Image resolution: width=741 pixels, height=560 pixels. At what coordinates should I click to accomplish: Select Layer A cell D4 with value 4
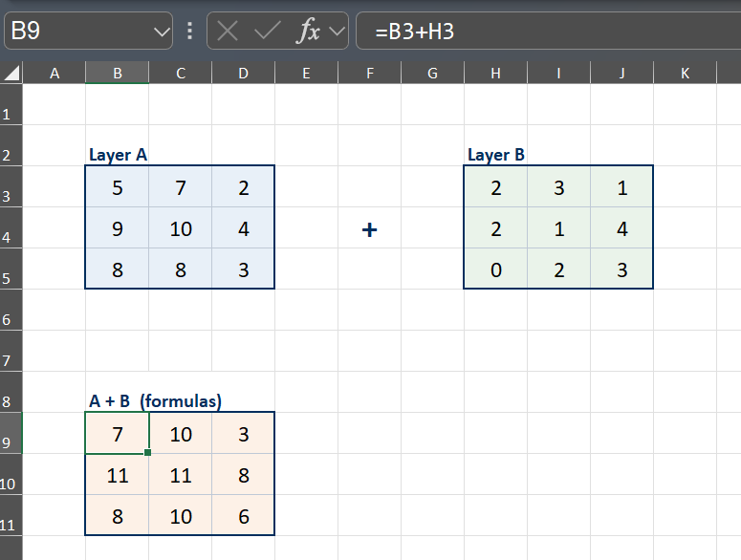pyautogui.click(x=244, y=227)
